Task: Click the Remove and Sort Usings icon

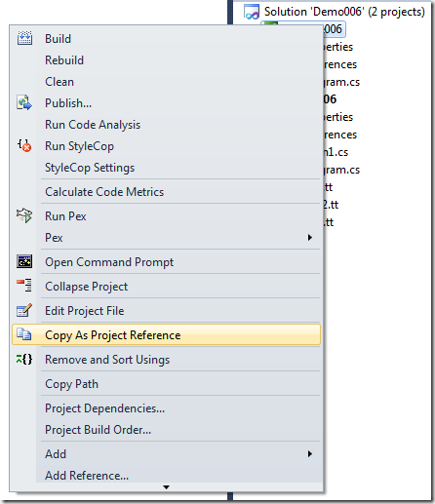Action: [x=24, y=360]
